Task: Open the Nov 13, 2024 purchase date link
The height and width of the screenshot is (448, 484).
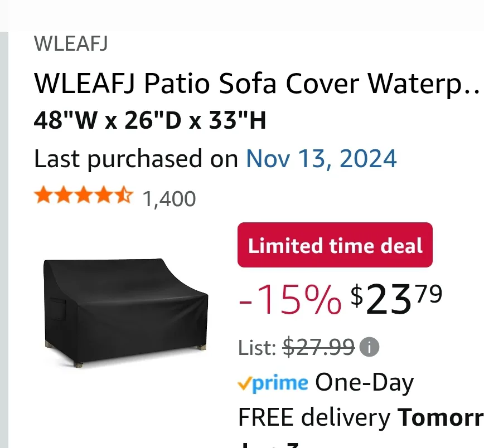Action: click(321, 159)
